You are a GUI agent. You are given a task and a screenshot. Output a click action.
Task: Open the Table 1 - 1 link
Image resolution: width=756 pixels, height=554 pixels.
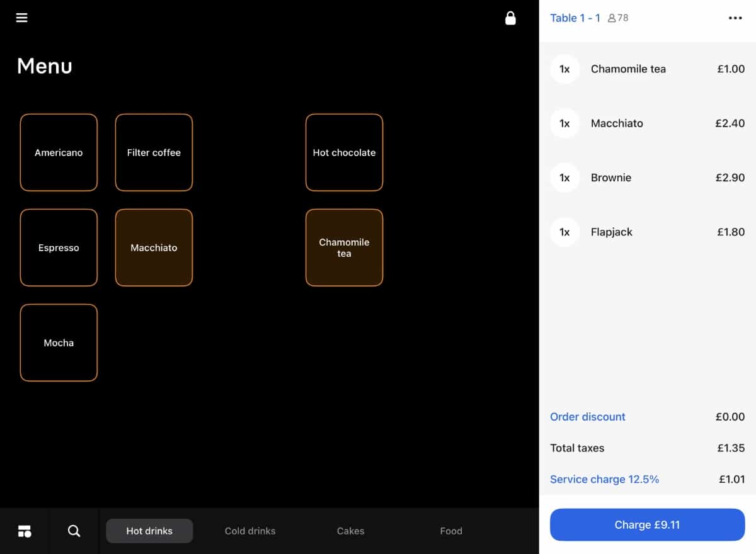coord(575,18)
